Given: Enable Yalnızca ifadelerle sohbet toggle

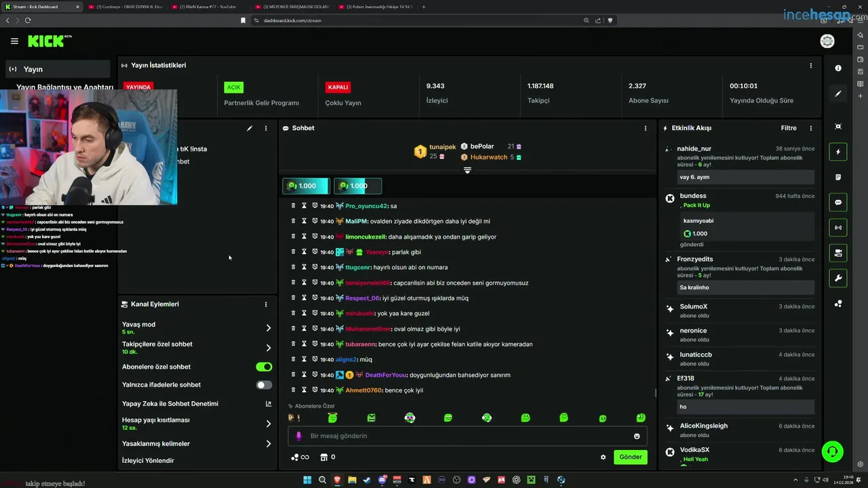Looking at the screenshot, I should [264, 385].
